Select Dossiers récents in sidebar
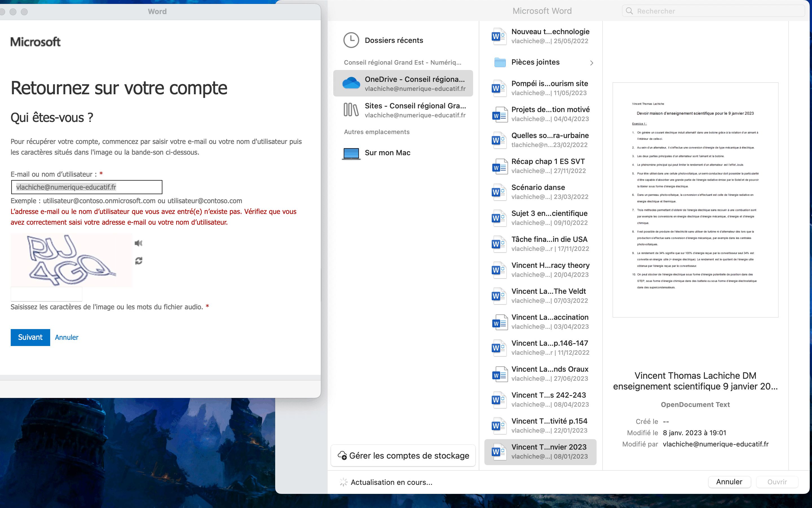Screen dimensions: 812x508 coord(394,40)
